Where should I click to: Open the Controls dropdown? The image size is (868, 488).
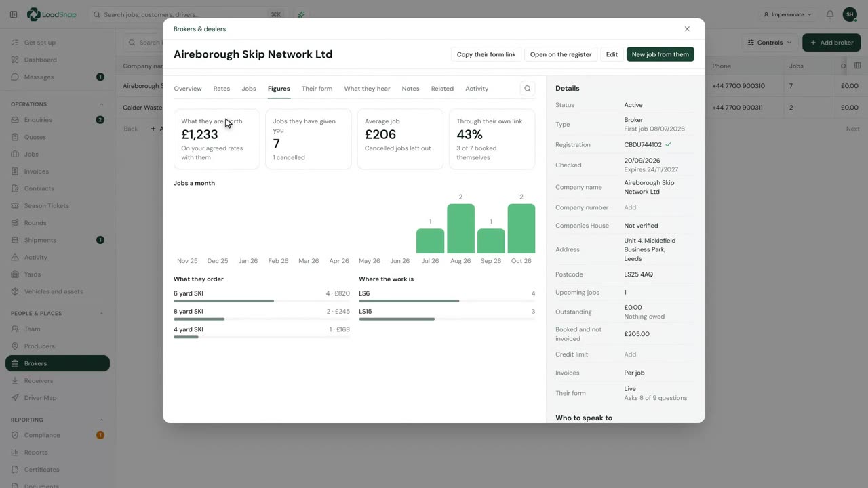click(770, 43)
